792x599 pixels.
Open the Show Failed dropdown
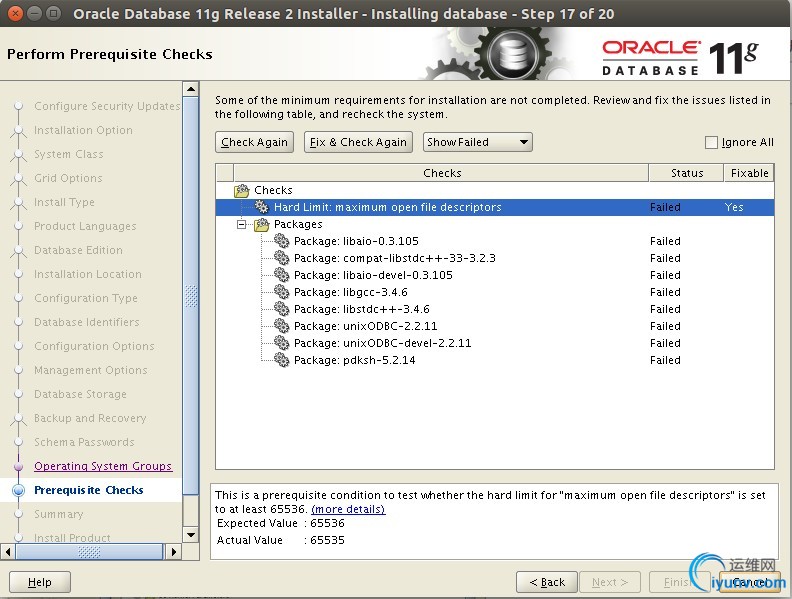coord(477,142)
